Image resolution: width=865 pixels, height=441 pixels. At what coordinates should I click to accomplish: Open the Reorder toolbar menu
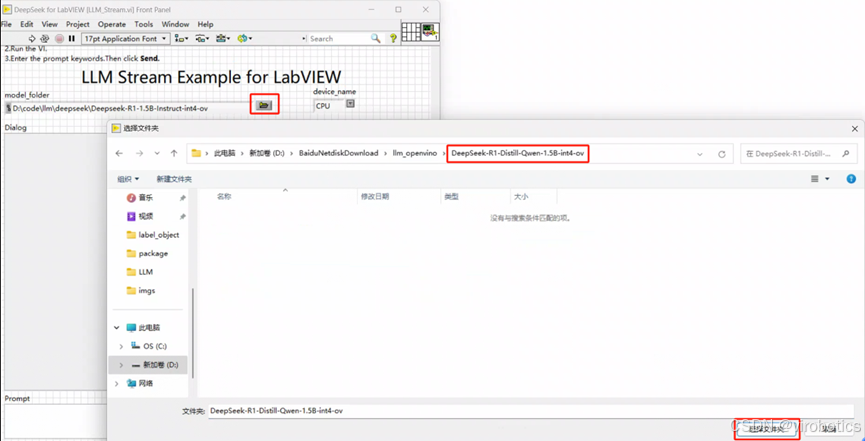point(244,39)
